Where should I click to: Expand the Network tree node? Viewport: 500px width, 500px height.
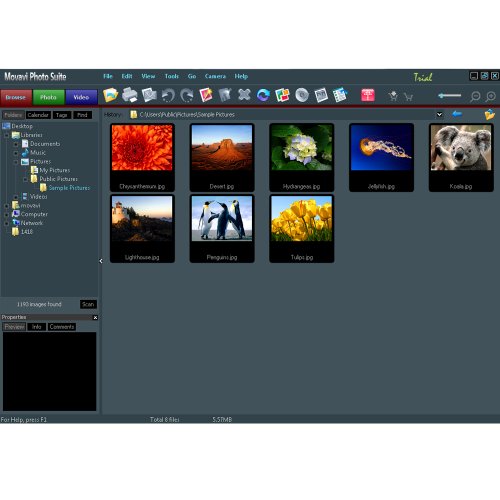[7, 223]
